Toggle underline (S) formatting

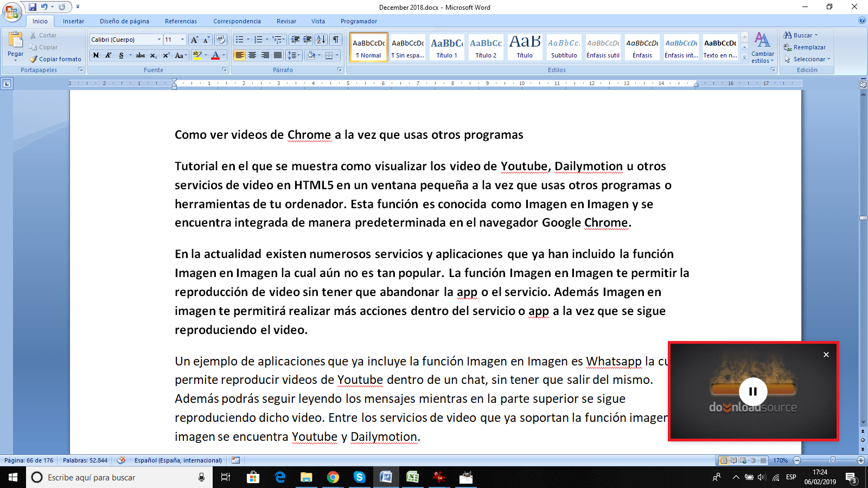coord(121,55)
